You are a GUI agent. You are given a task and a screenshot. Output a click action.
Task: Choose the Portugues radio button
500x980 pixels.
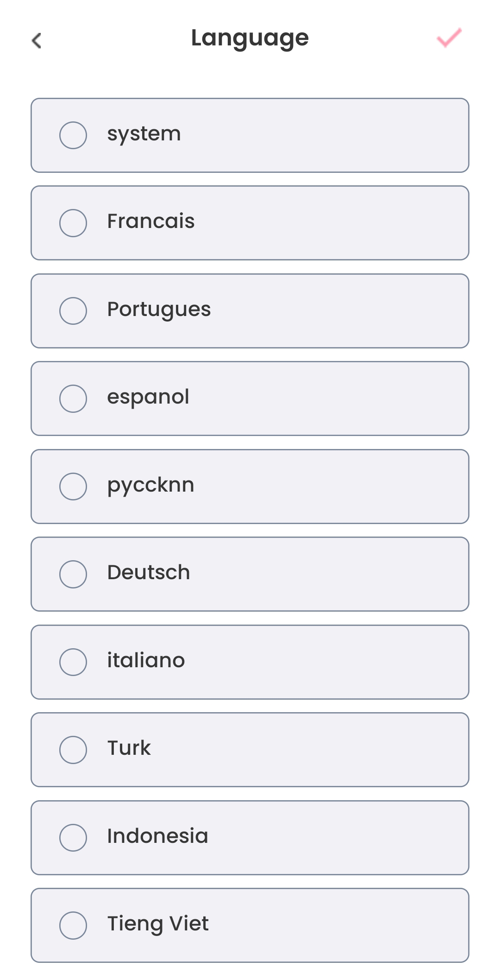click(x=73, y=311)
